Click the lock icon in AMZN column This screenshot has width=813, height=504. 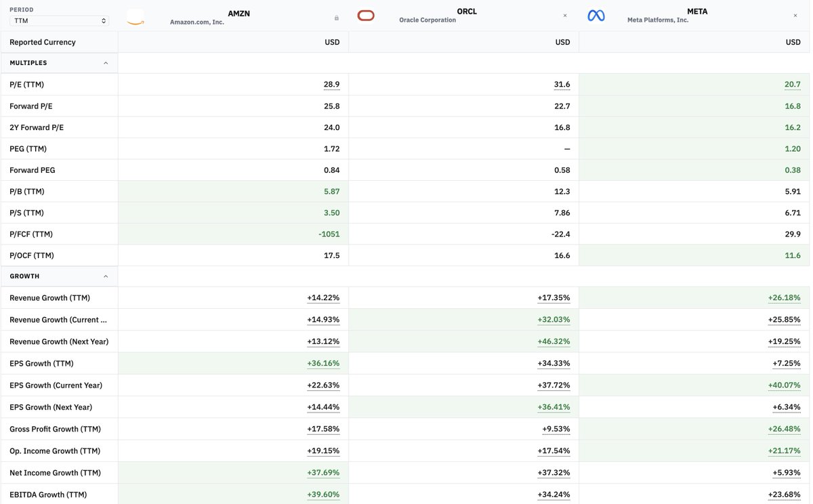coord(337,18)
